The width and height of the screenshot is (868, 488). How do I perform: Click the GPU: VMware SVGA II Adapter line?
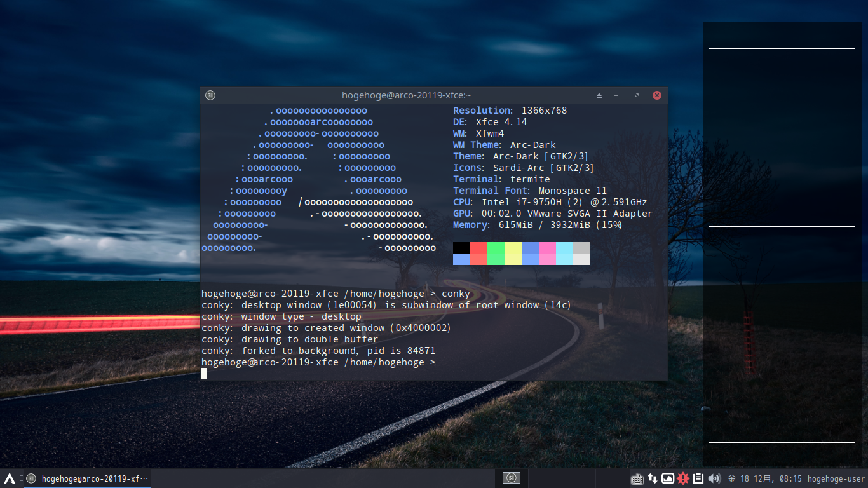pos(553,213)
